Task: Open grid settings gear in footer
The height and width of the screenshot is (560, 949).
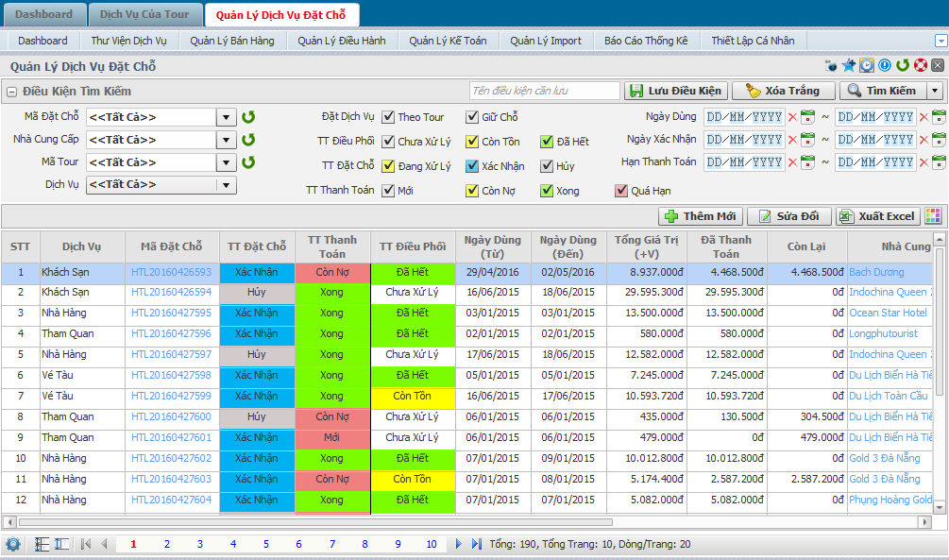Action: 13,544
